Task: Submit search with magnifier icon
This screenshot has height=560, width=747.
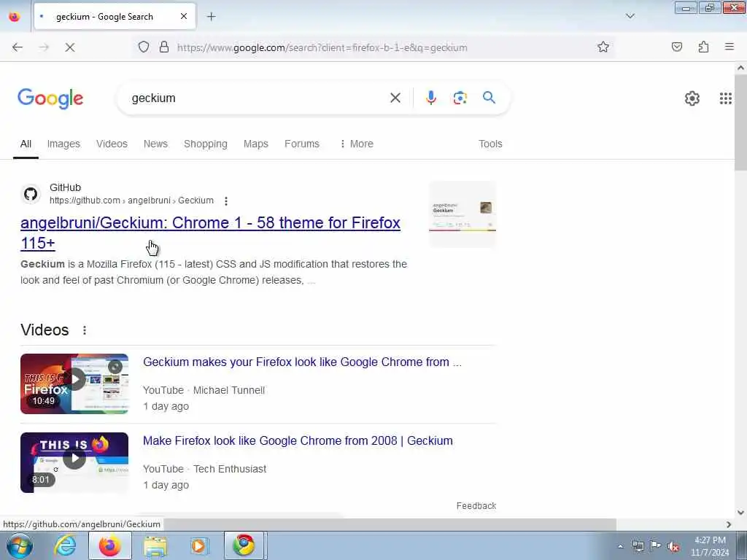Action: 489,98
